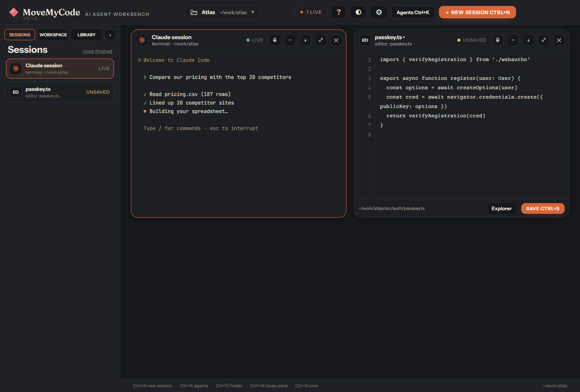
Task: Open the Explorer button in the editor footer
Action: click(x=502, y=209)
